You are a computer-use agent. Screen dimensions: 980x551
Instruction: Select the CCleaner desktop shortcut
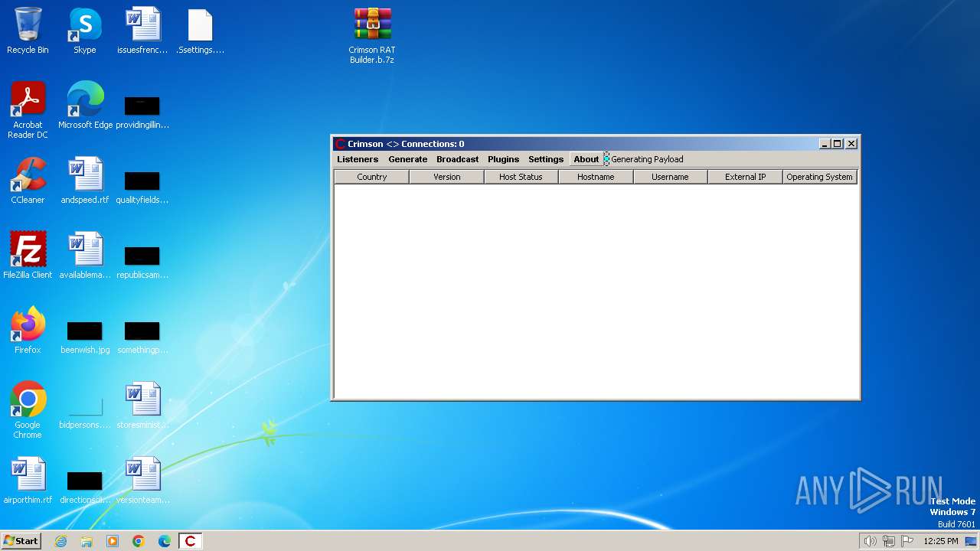click(x=28, y=181)
